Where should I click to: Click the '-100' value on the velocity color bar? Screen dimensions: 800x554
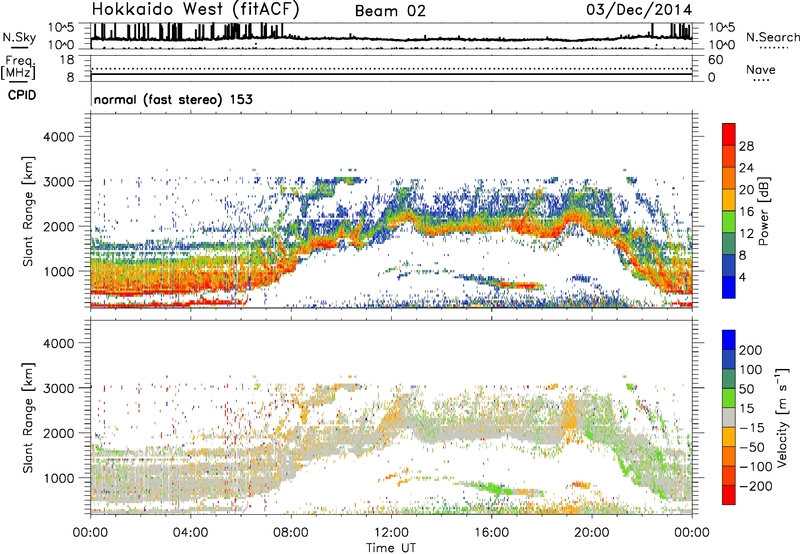[x=755, y=467]
